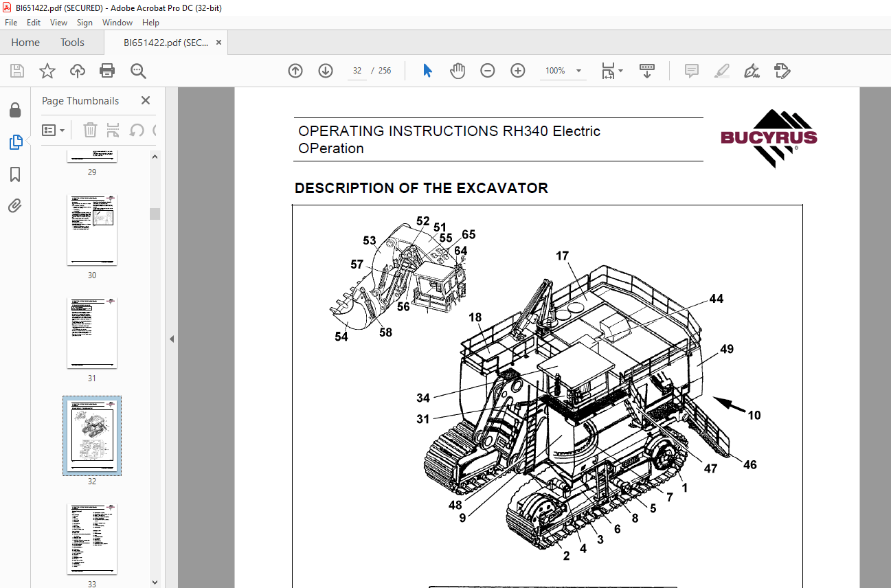Open the View menu
This screenshot has width=891, height=588.
pyautogui.click(x=59, y=23)
